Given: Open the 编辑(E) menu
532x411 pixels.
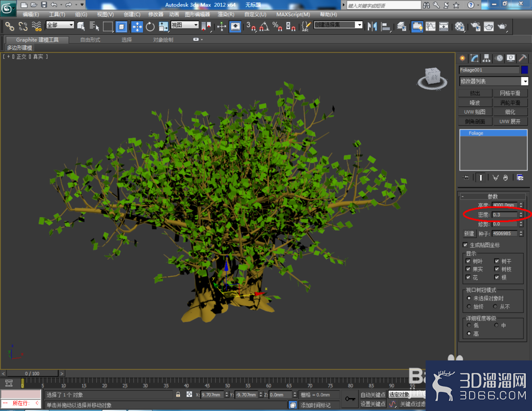Looking at the screenshot, I should 30,14.
